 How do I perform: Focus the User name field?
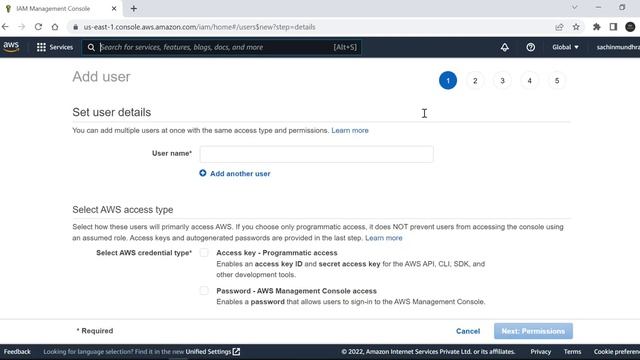click(316, 154)
